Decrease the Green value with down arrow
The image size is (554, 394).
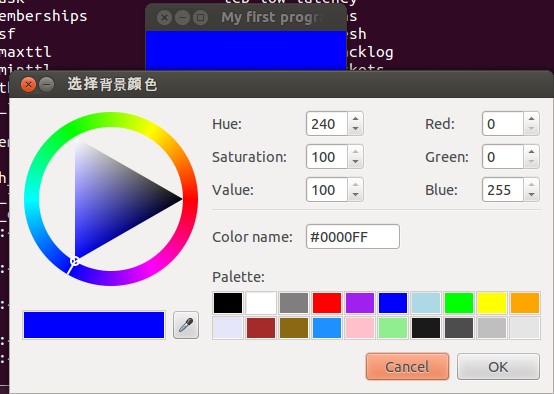click(x=531, y=162)
